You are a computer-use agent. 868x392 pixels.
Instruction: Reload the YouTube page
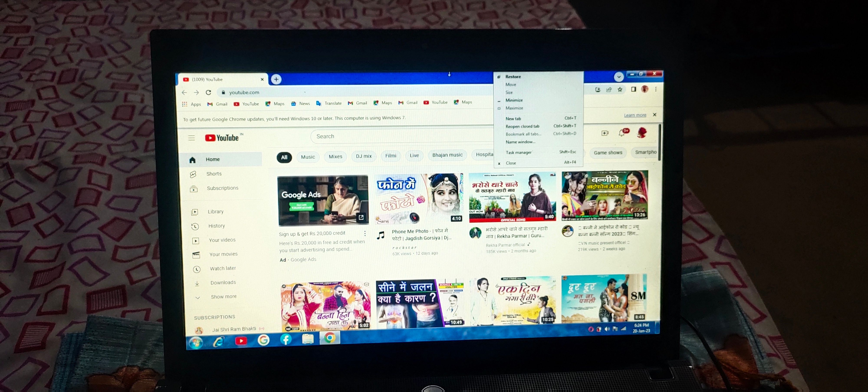click(209, 92)
